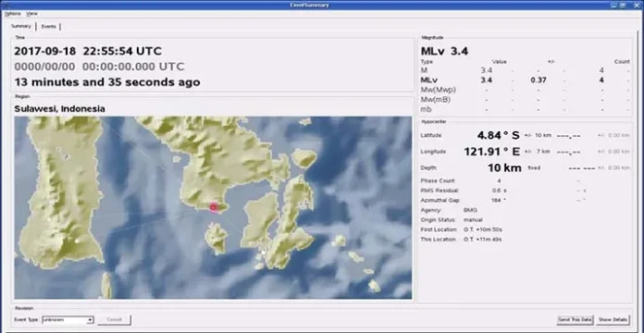This screenshot has width=644, height=333.
Task: Select the Mw(mB) magnitude row
Action: pos(525,99)
